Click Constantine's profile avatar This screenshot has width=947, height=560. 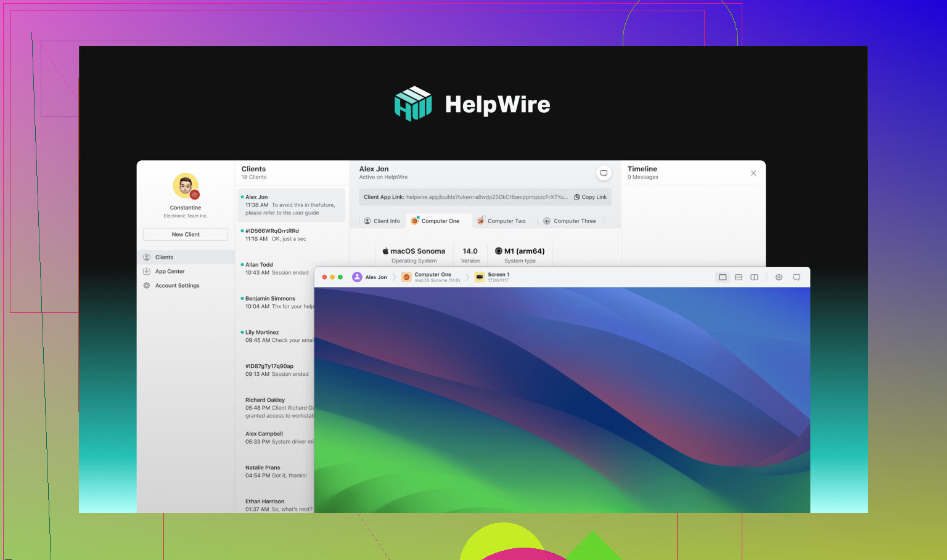186,186
